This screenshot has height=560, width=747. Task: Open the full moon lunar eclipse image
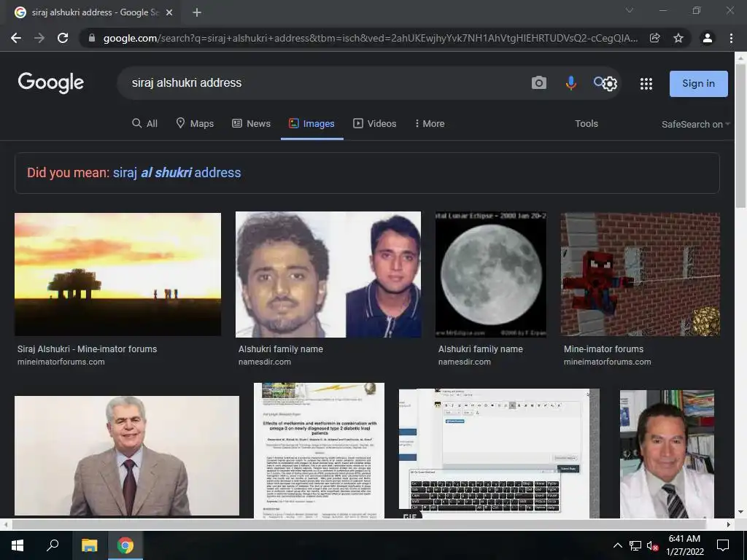pos(491,274)
